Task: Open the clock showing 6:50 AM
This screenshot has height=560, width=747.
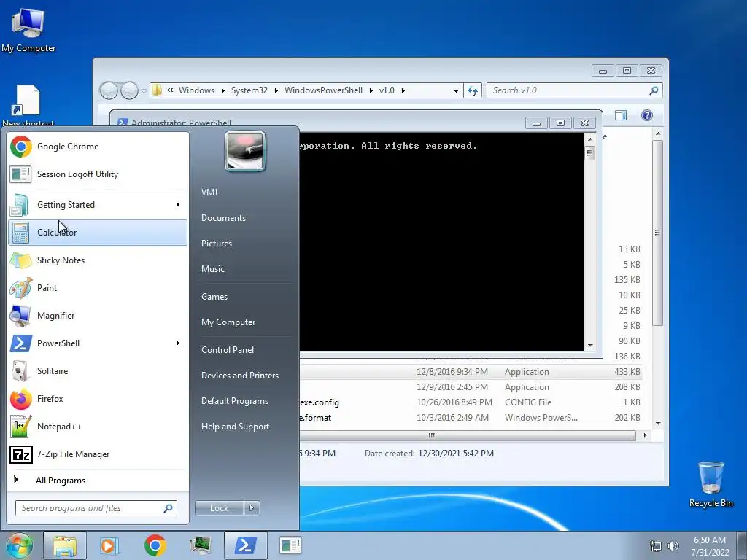Action: 710,546
